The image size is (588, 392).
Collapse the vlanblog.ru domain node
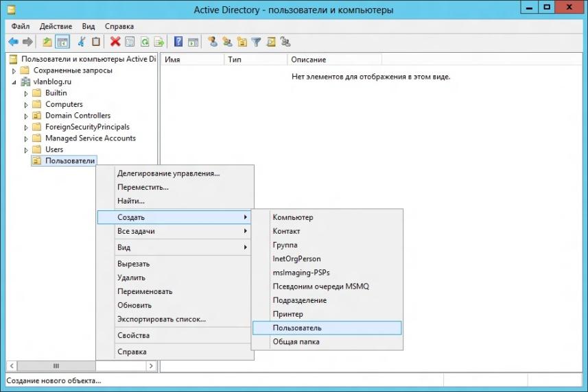tap(14, 82)
